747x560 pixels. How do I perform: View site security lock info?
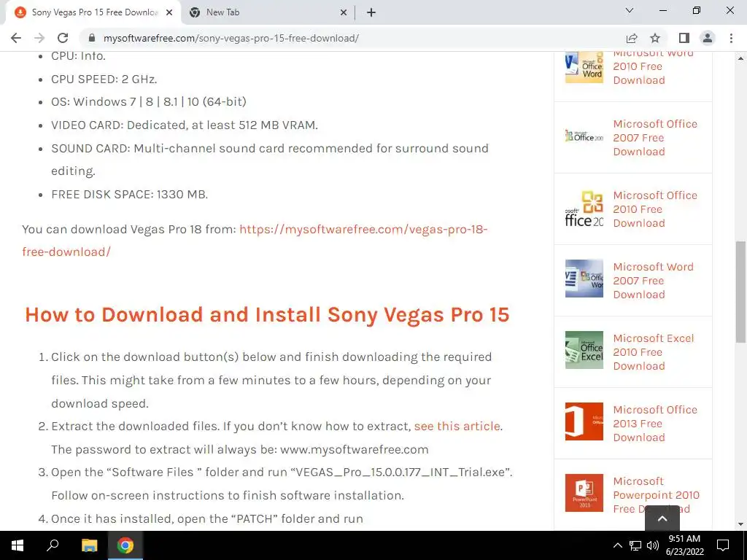point(92,38)
